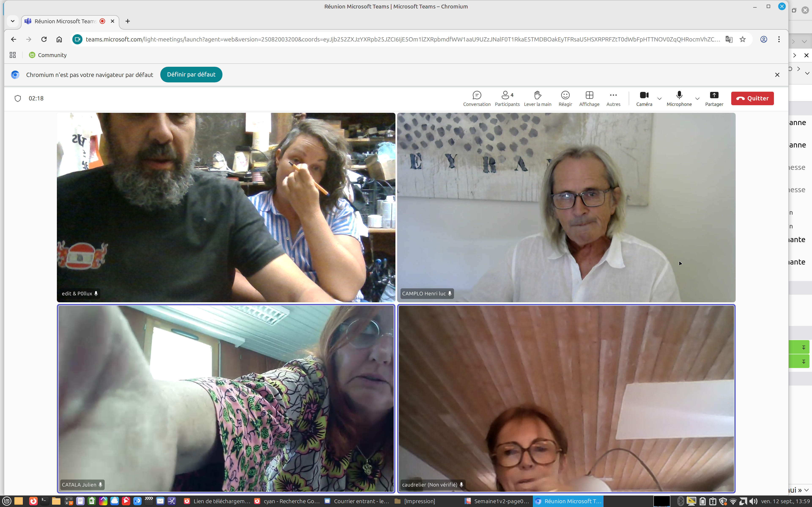Toggle the Caméra on or off
This screenshot has height=507, width=812.
click(x=644, y=99)
